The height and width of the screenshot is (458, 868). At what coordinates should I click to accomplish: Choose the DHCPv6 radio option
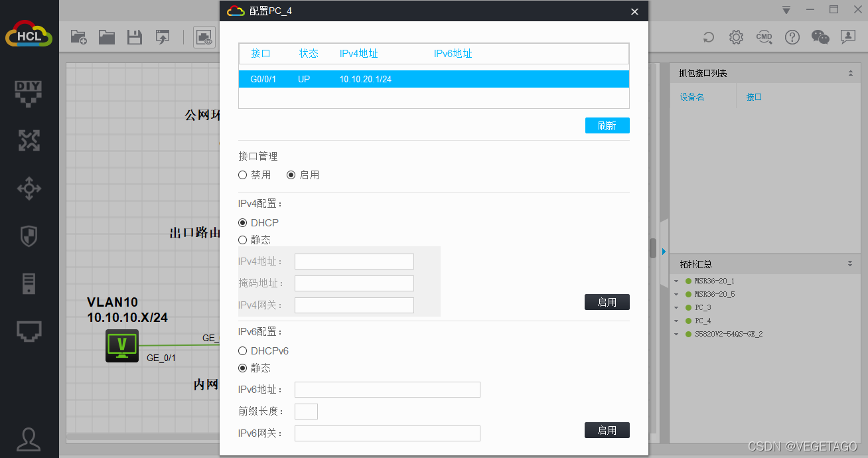tap(243, 351)
